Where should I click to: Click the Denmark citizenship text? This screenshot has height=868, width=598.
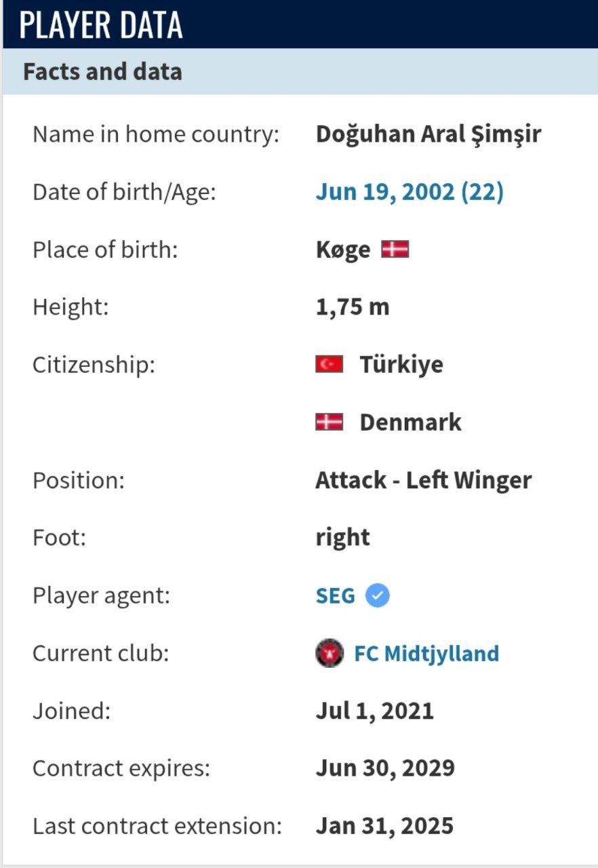[x=410, y=422]
